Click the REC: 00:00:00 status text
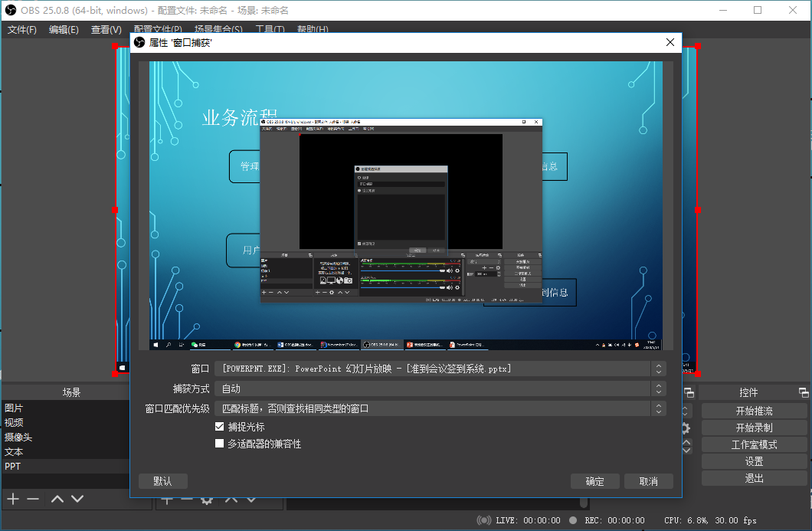Screen dimensions: 812x531 614,520
